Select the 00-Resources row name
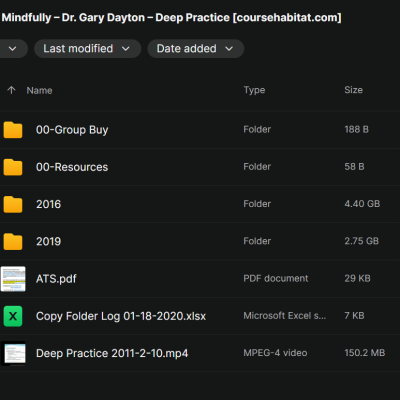This screenshot has height=400, width=400. pyautogui.click(x=72, y=167)
